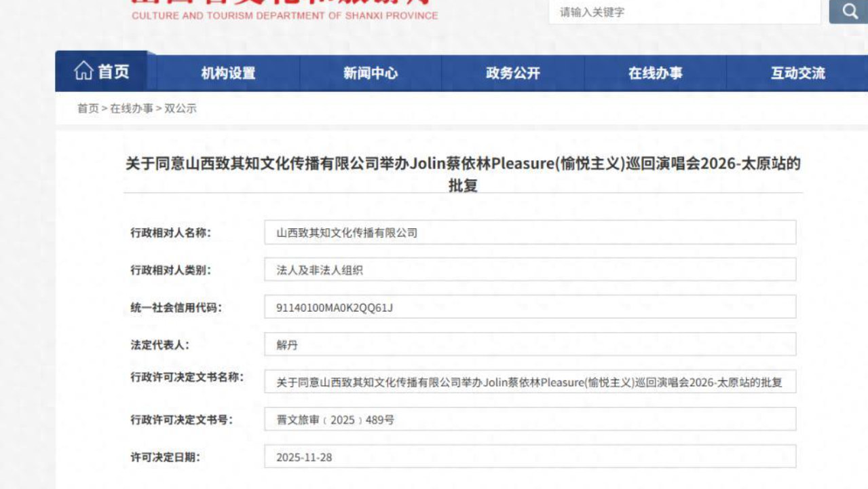Select the document name field with Jolin Pleasure tour
Viewport: 868px width, 489px height.
[x=530, y=382]
